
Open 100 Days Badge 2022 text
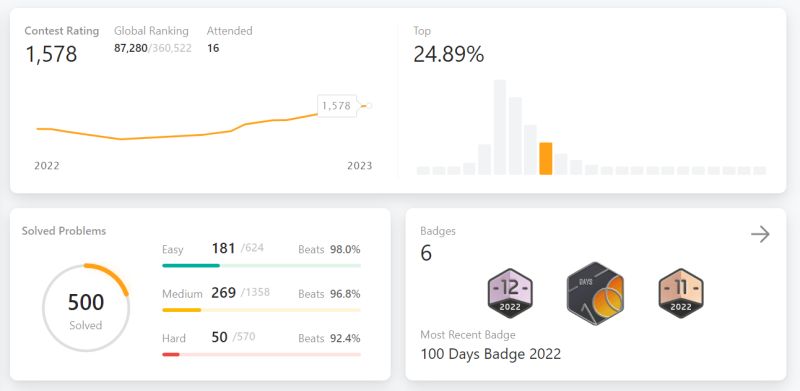click(x=491, y=354)
